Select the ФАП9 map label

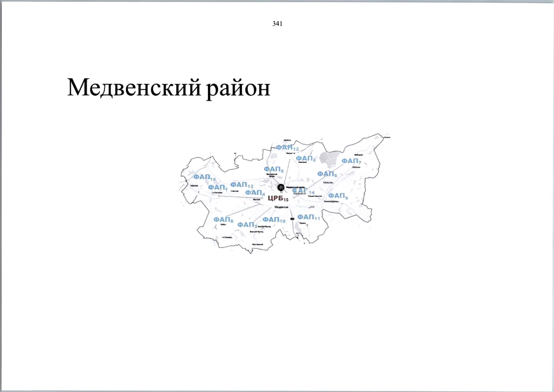point(338,196)
